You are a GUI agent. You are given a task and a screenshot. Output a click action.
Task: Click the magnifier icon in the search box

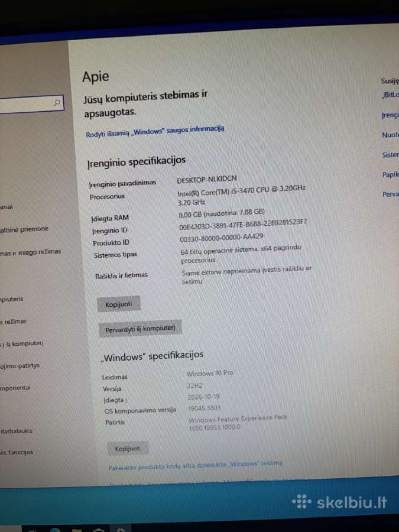tap(57, 102)
